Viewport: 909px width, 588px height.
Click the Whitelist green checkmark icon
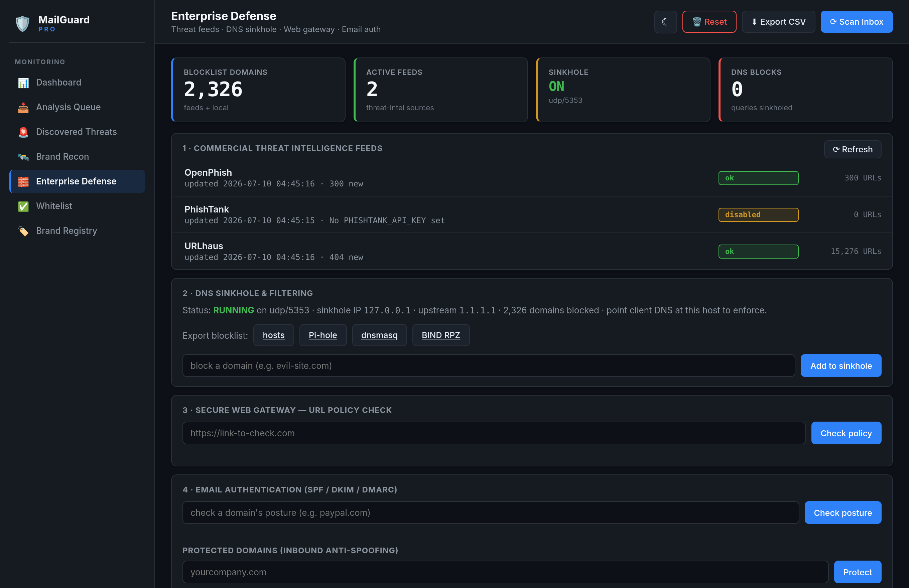23,206
